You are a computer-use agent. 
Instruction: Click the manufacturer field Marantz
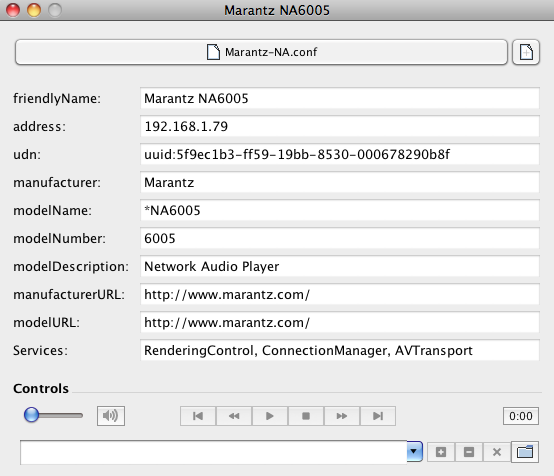(340, 182)
